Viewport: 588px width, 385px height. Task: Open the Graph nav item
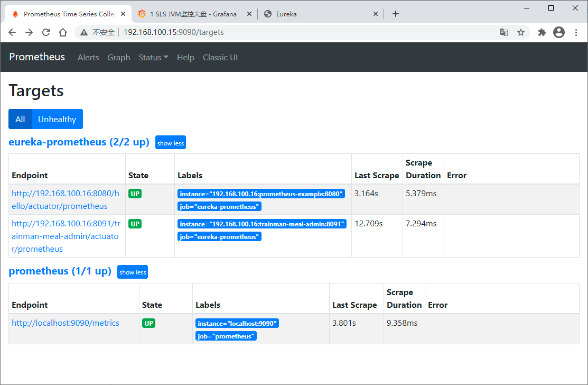click(118, 58)
